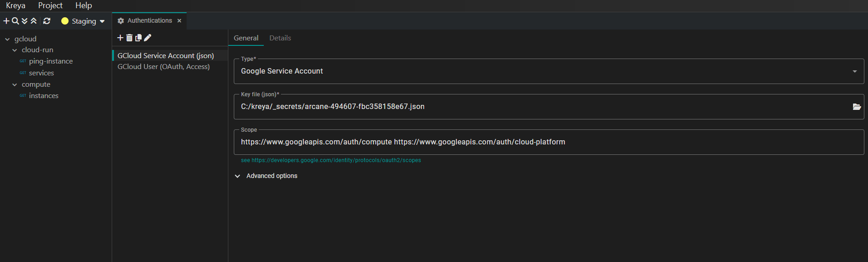The image size is (868, 262).
Task: Select GCloud User (OAuth, Access) authentication
Action: 163,67
